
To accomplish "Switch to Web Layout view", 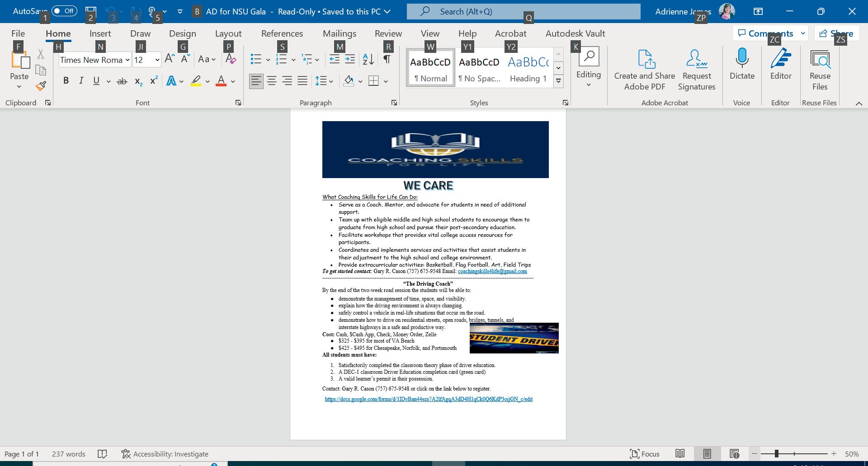I will point(734,454).
